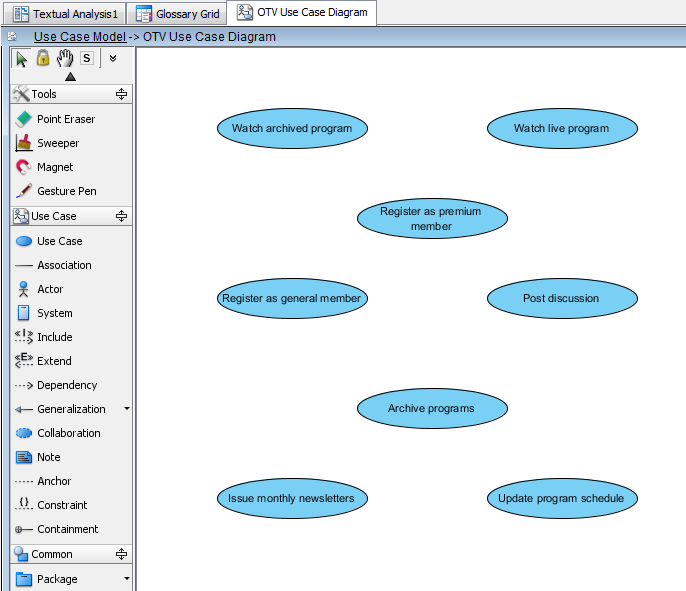Select the arrow pointer selection tool
Image resolution: width=686 pixels, height=591 pixels.
pos(21,59)
